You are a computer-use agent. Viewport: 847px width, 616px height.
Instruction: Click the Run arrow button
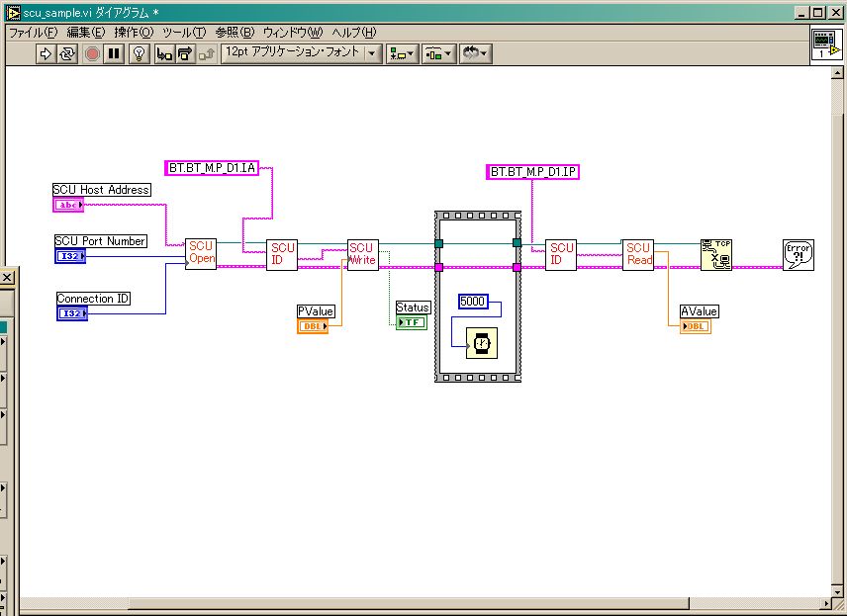tap(46, 54)
